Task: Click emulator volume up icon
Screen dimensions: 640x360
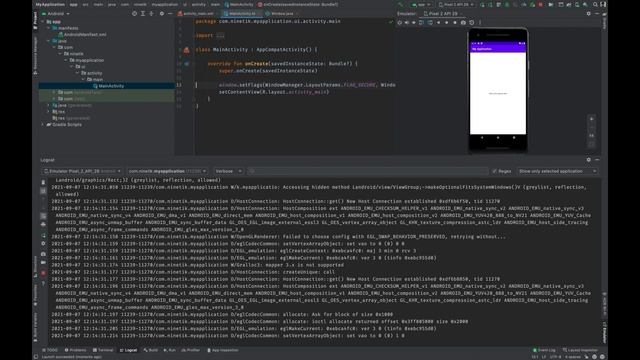Action: click(x=407, y=23)
